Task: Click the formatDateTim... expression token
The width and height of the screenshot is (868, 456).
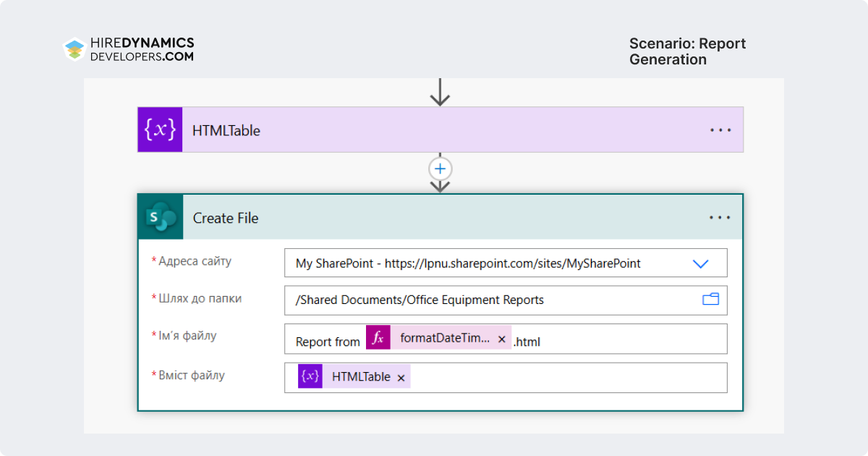Action: [438, 338]
